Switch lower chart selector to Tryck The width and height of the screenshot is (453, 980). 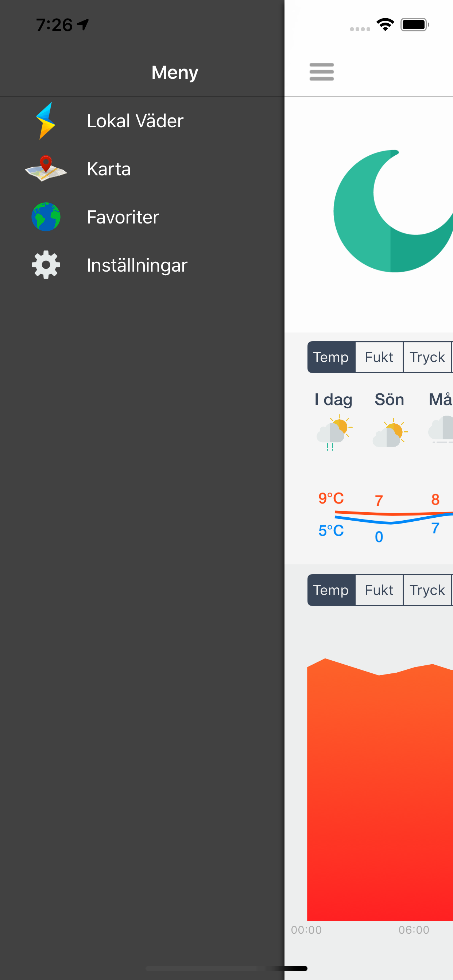(427, 590)
